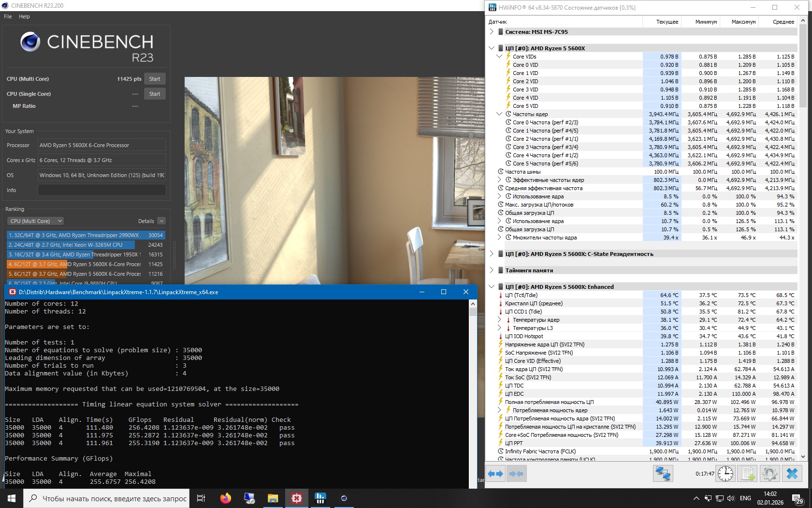812x508 pixels.
Task: Open HWiNFO sensor settings gear icon
Action: (x=769, y=474)
